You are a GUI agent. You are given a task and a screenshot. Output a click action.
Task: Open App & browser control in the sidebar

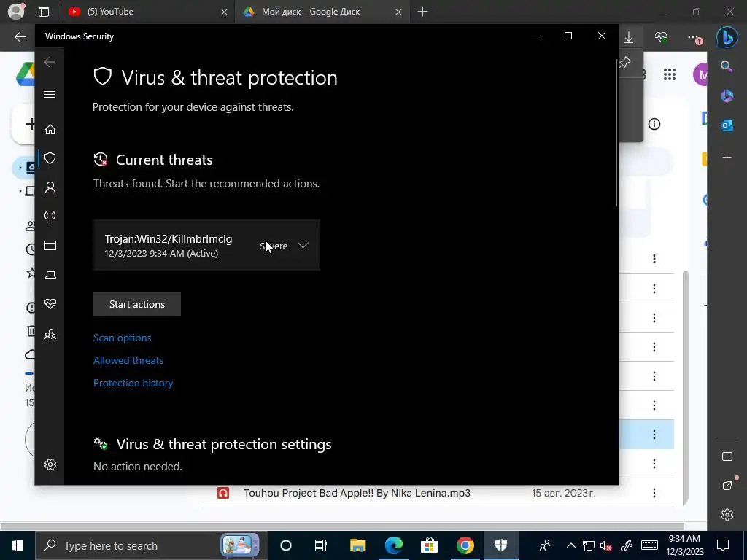coord(50,246)
